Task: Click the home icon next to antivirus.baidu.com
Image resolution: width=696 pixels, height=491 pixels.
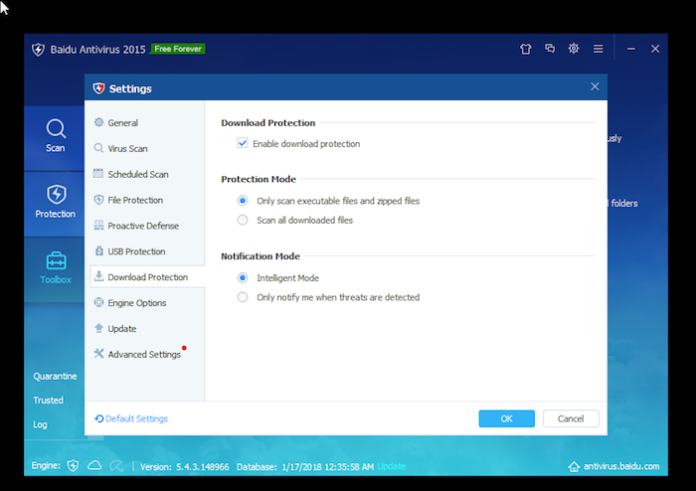Action: click(574, 467)
